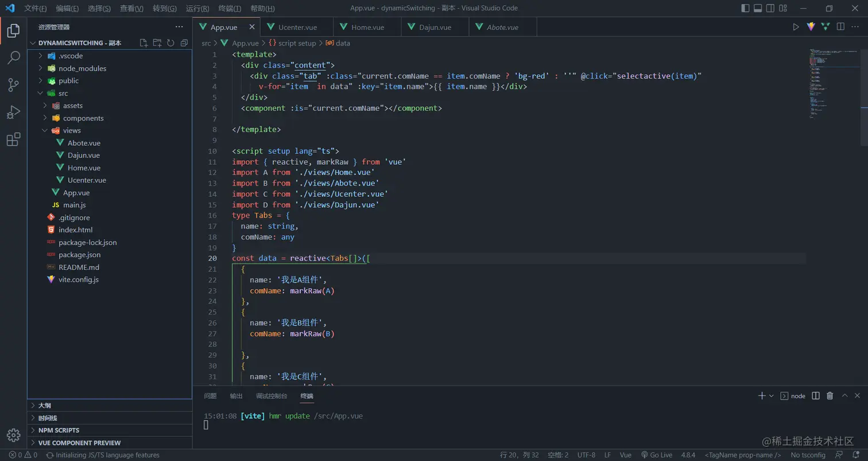
Task: Open the Explorer view in the activity bar
Action: click(x=13, y=31)
